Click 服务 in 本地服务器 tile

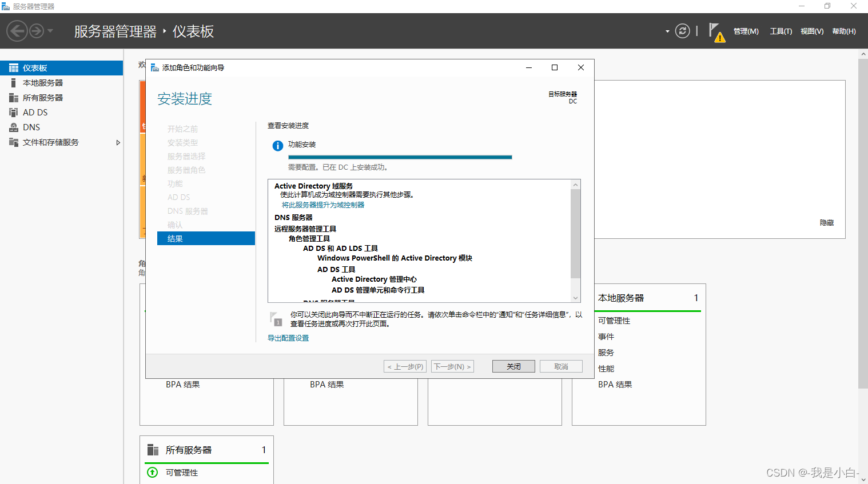tap(606, 353)
